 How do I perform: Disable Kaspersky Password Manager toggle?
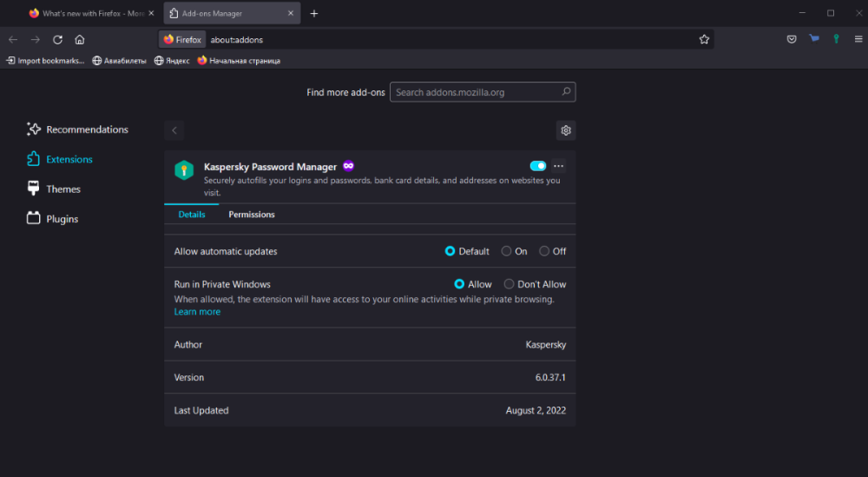537,166
